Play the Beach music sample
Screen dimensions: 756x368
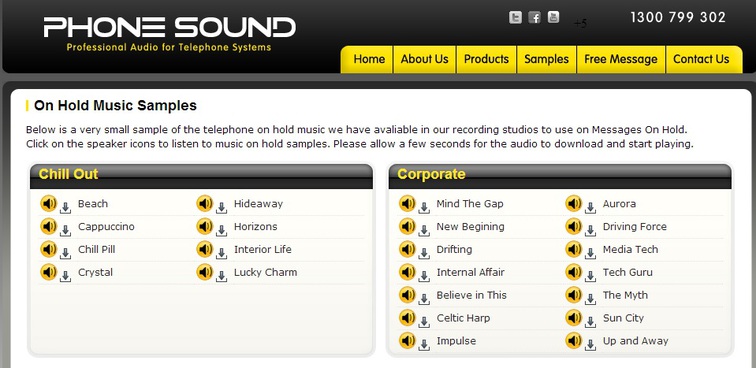coord(48,204)
